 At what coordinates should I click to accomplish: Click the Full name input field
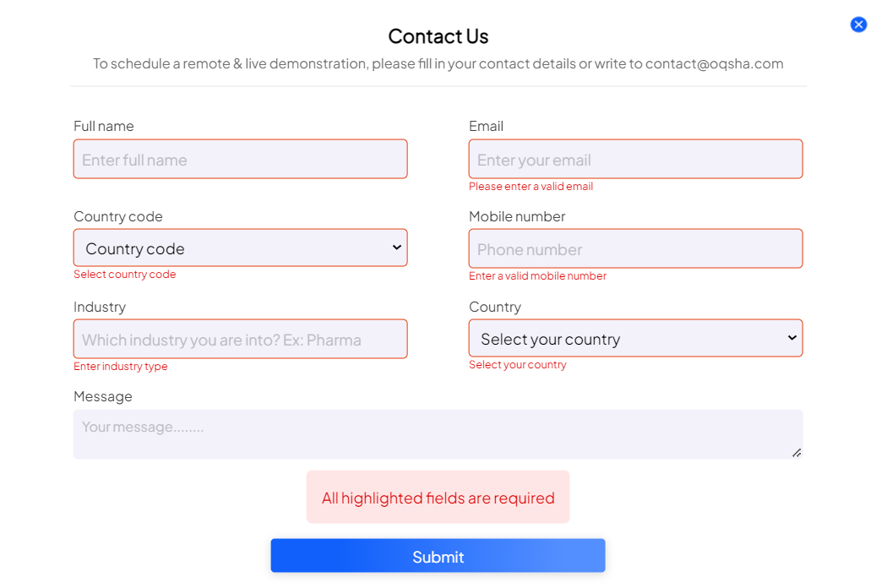click(240, 159)
